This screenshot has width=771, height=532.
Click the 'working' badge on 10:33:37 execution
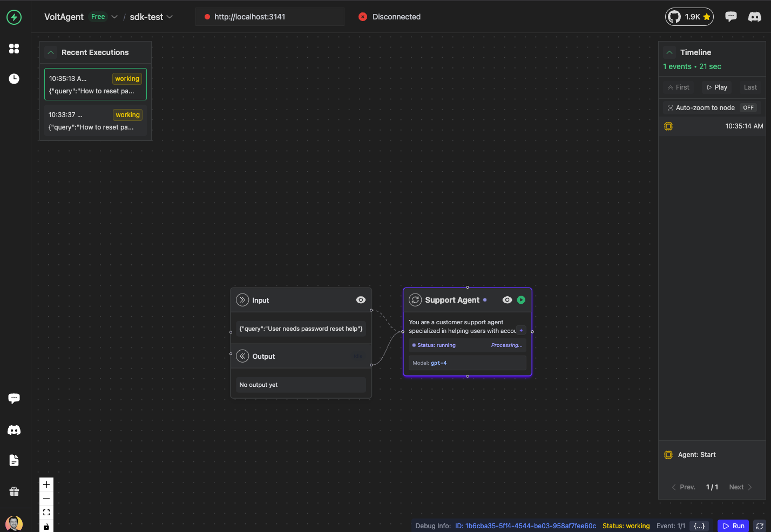[127, 115]
